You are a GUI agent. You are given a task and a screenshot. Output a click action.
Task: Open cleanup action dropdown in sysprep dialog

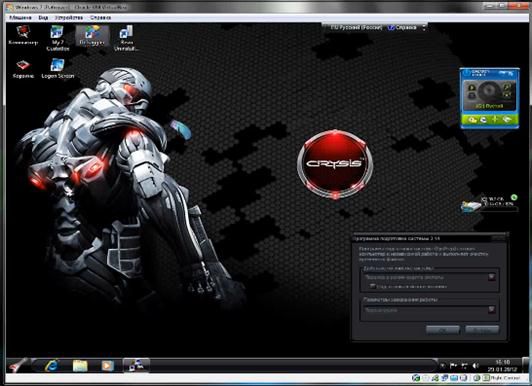click(x=491, y=277)
